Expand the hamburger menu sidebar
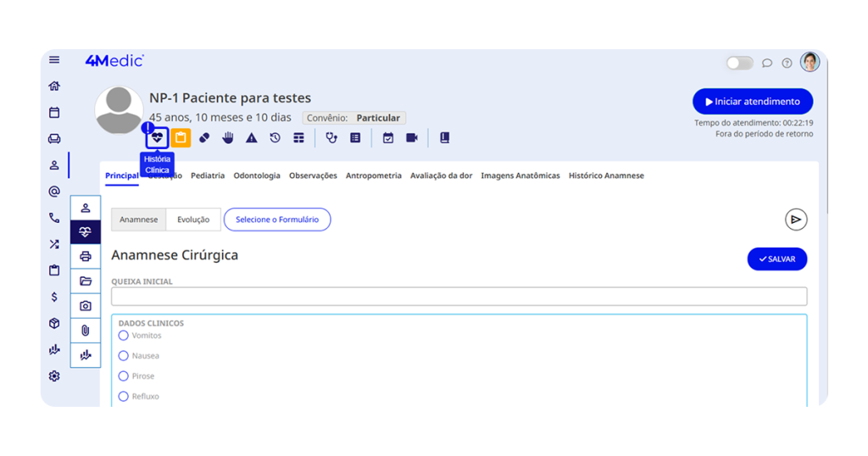 tap(54, 60)
